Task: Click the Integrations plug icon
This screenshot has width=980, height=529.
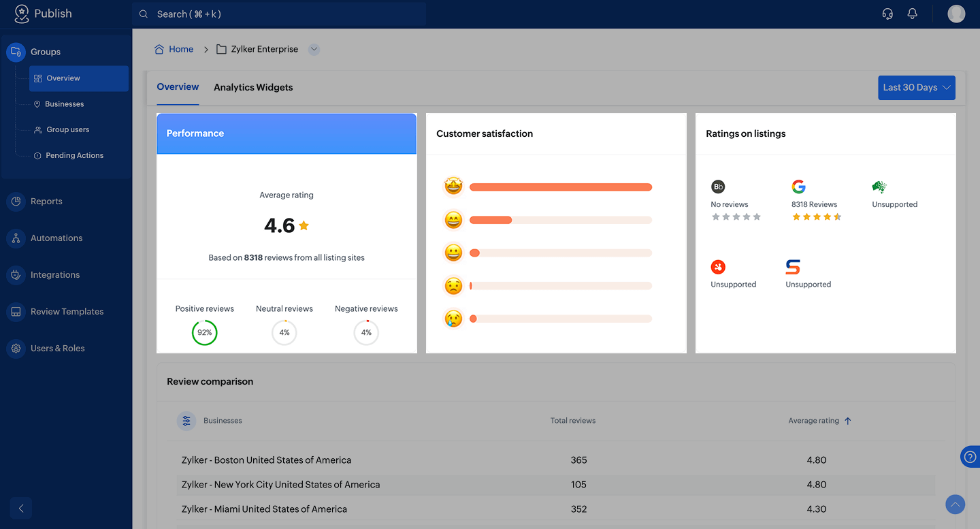Action: click(16, 275)
